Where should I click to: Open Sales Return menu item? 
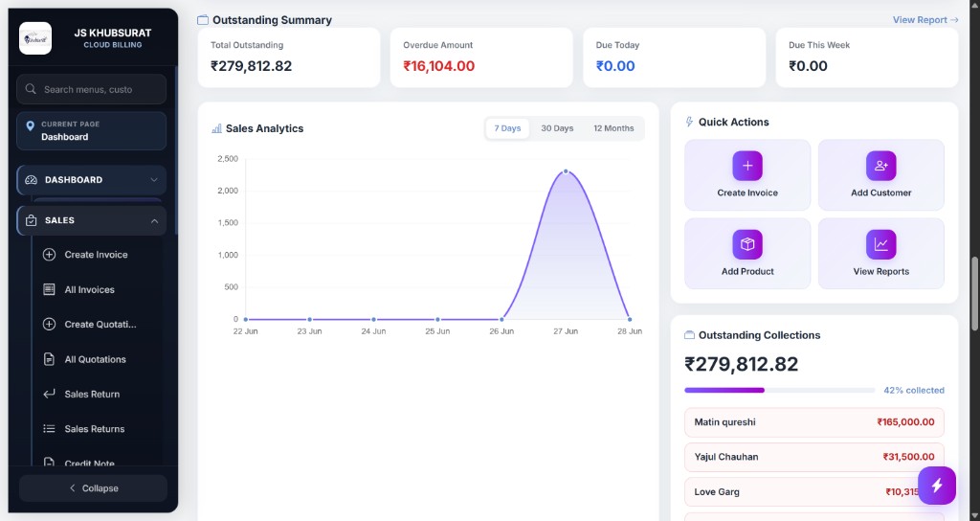coord(92,394)
